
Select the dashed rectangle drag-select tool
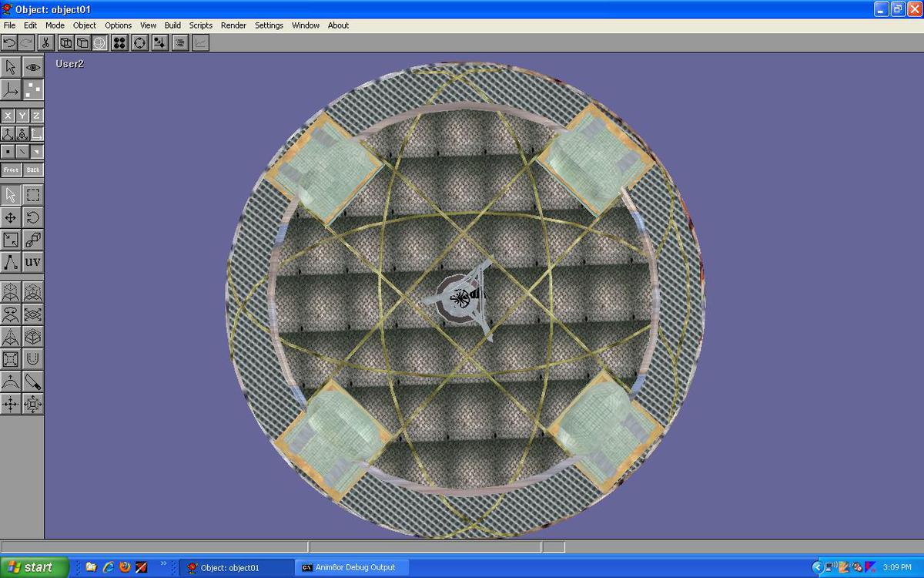point(33,195)
